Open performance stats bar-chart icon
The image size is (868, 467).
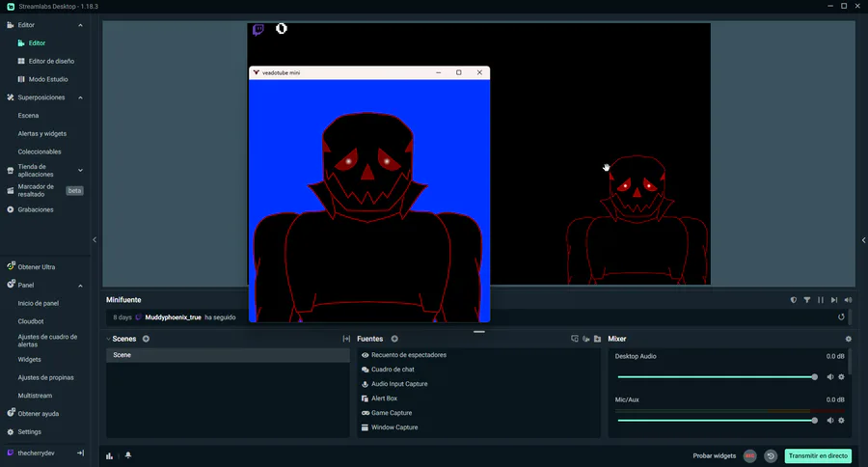(110, 455)
